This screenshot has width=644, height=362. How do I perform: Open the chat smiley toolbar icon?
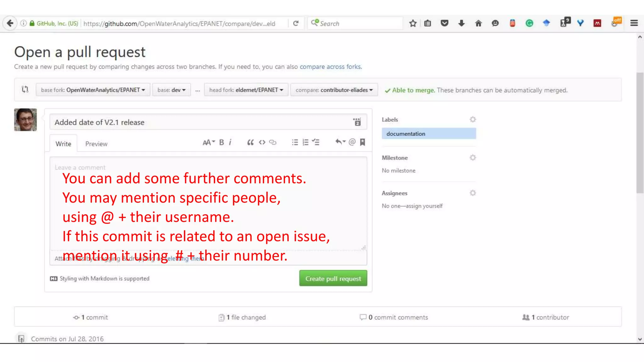(495, 23)
